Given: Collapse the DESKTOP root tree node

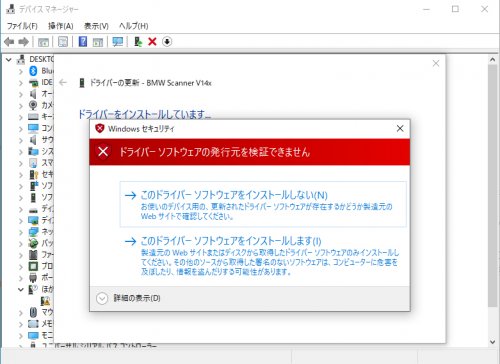Looking at the screenshot, I should coord(9,60).
